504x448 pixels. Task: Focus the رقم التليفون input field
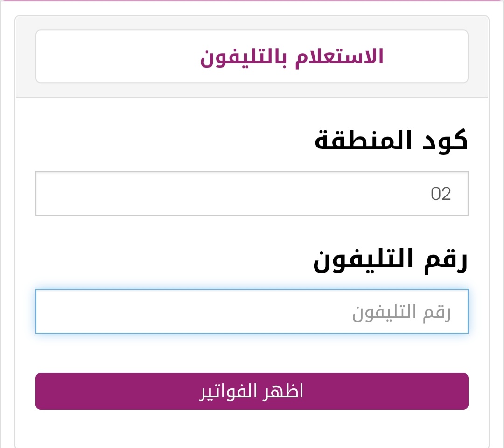[x=252, y=311]
